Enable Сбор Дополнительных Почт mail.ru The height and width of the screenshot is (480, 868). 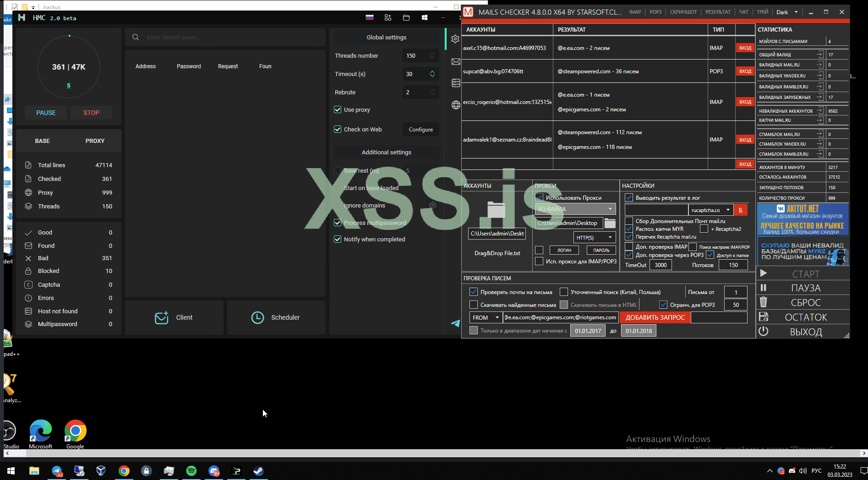coord(629,221)
